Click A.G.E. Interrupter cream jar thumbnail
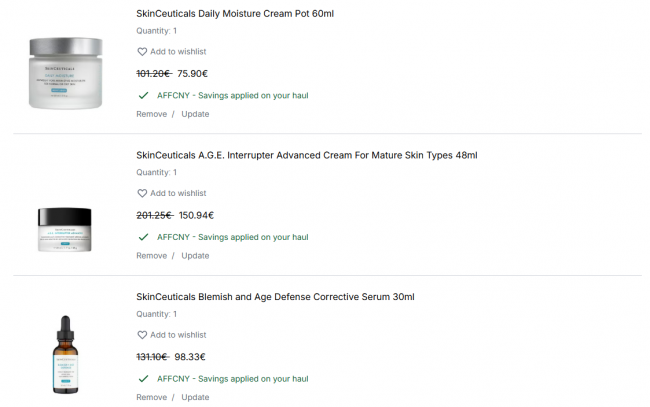Viewport: 650px width, 407px height. [x=65, y=225]
